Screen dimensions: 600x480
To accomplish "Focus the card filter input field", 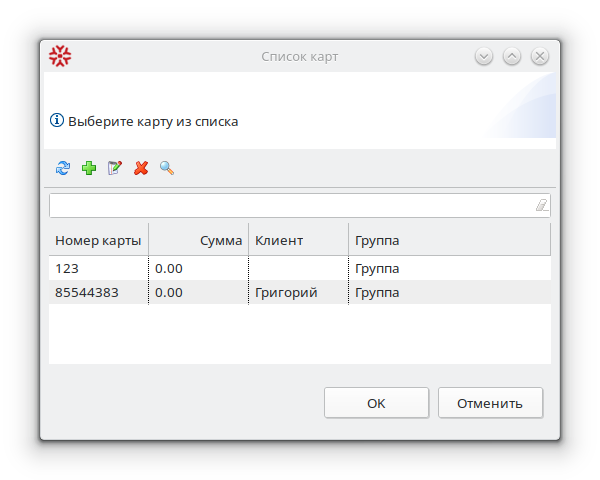I will [300, 206].
